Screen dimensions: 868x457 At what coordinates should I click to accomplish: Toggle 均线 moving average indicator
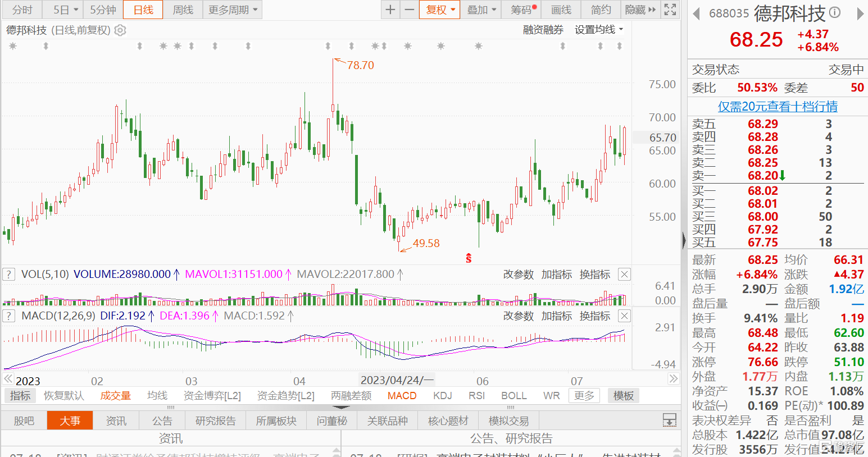pos(157,396)
